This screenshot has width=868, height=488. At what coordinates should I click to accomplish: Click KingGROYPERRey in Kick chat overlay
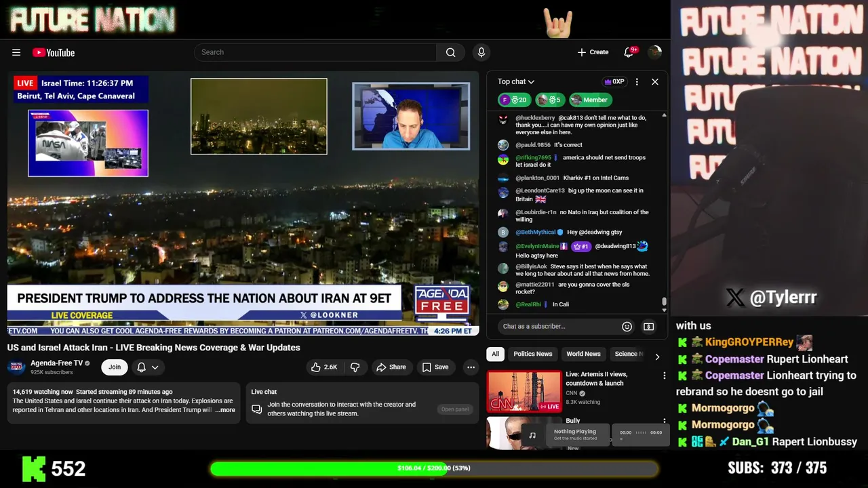pyautogui.click(x=749, y=342)
